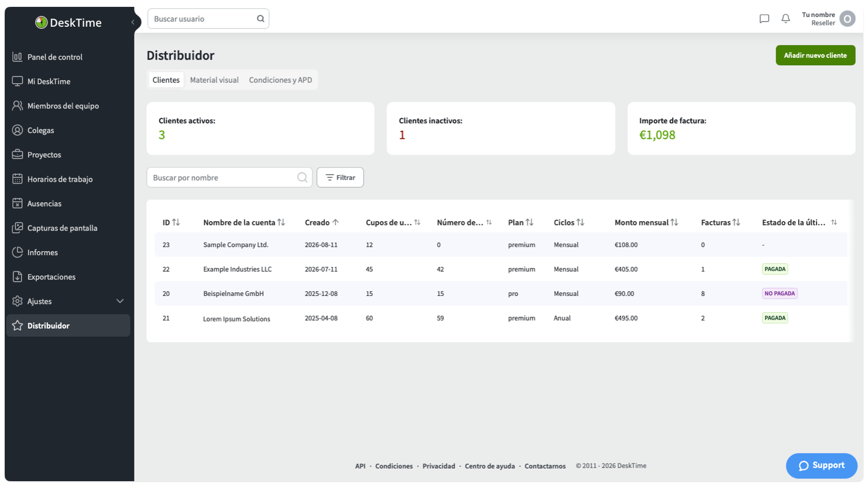Click PAGADA badge of Lorem Ipsum row
Image resolution: width=868 pixels, height=487 pixels.
[x=775, y=318]
